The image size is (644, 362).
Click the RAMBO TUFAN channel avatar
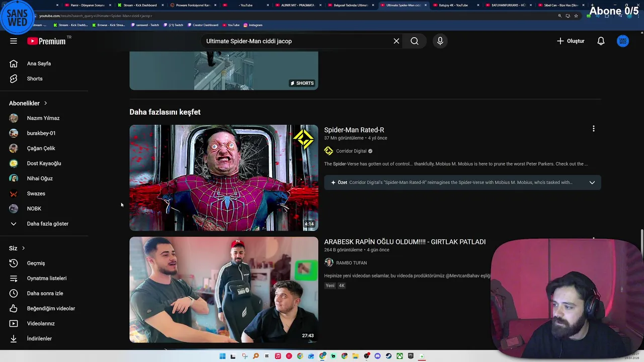(329, 262)
